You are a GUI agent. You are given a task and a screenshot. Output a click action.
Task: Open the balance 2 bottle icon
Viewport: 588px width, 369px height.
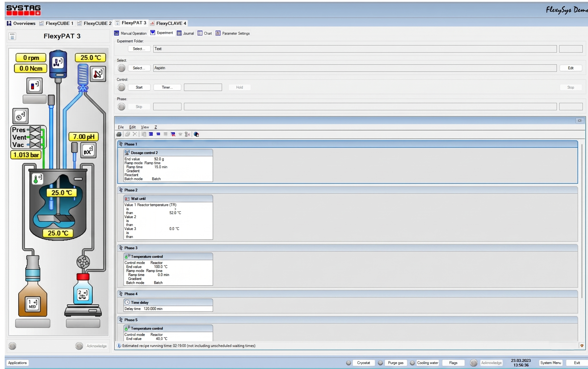point(83,295)
